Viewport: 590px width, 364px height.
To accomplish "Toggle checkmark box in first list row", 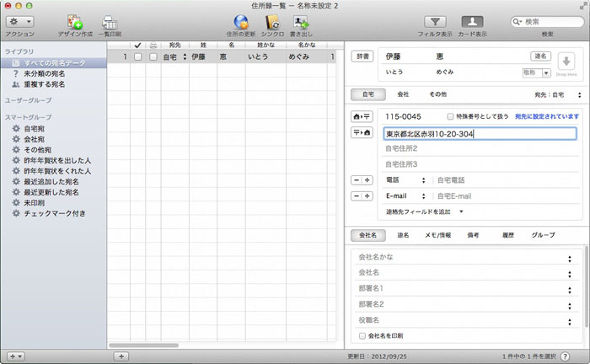I will point(137,57).
